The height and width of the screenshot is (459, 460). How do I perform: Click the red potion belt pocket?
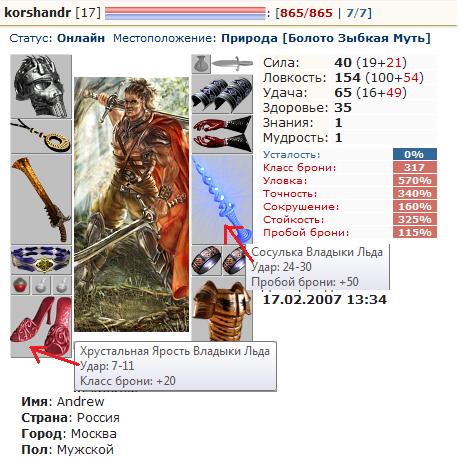pyautogui.click(x=20, y=285)
